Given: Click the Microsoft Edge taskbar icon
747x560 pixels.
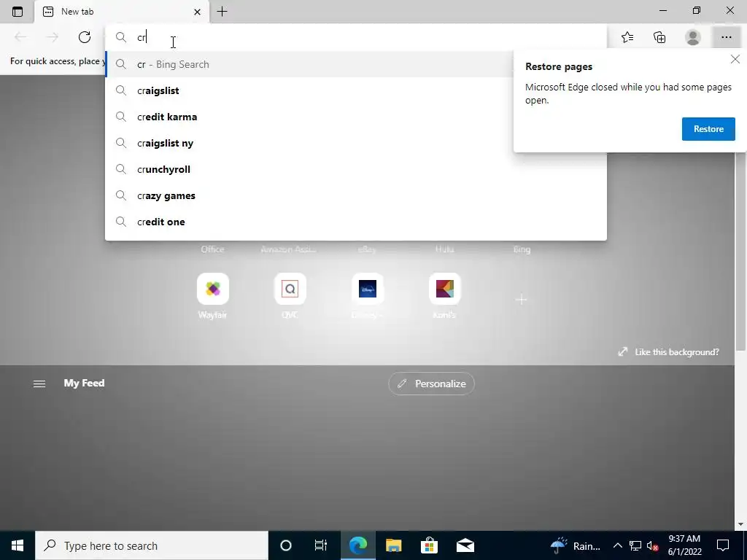Looking at the screenshot, I should click(357, 545).
